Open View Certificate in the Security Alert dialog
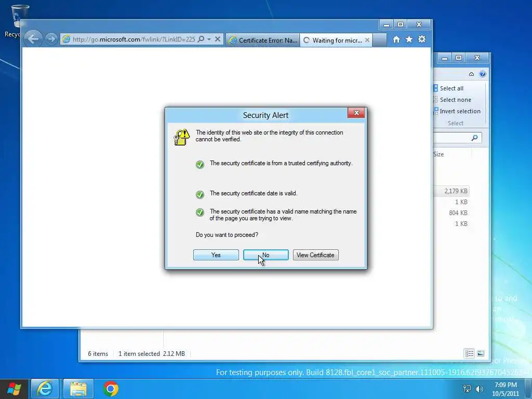 click(315, 255)
